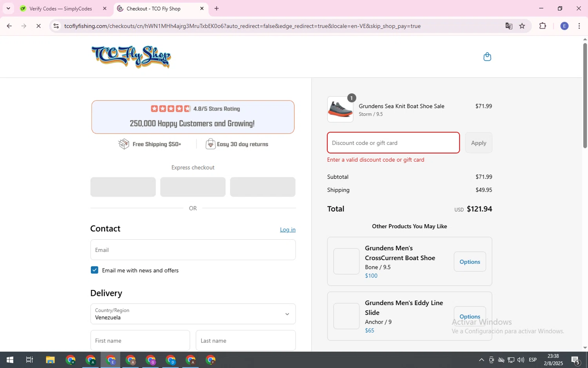588x368 pixels.
Task: Open the Chrome P profile taskbar icon
Action: click(211, 360)
